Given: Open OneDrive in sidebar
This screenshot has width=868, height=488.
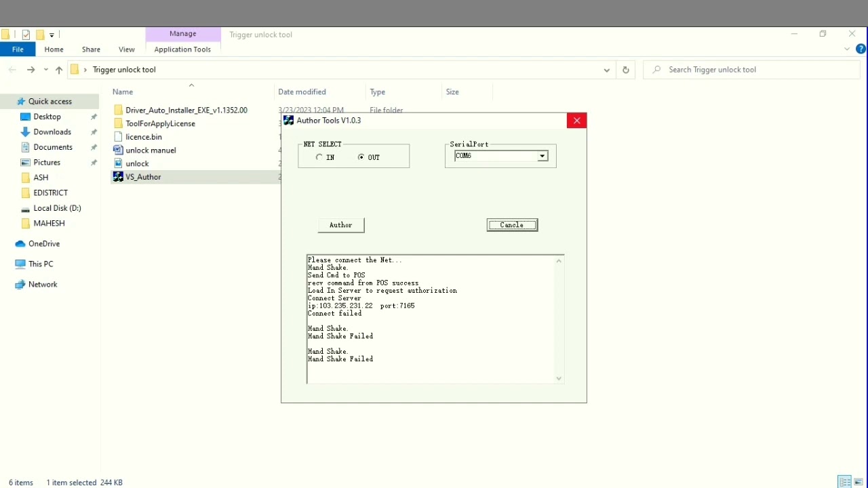Looking at the screenshot, I should tap(44, 244).
